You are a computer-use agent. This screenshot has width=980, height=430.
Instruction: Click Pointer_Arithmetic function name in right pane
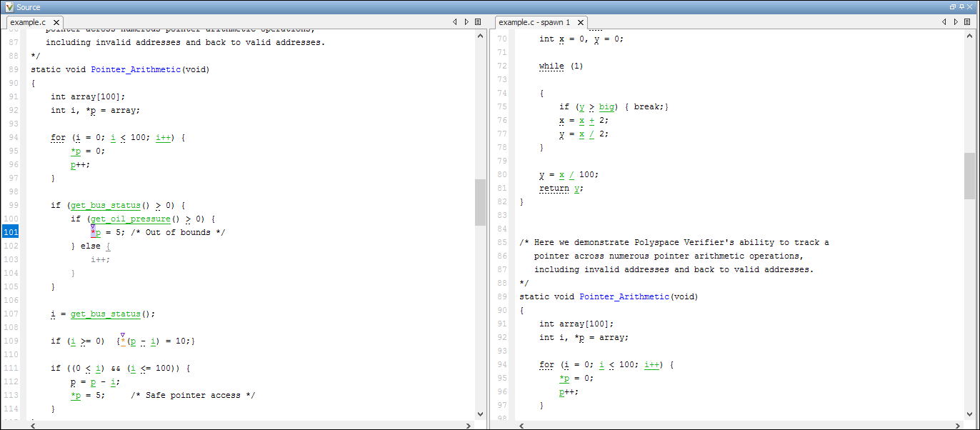624,296
